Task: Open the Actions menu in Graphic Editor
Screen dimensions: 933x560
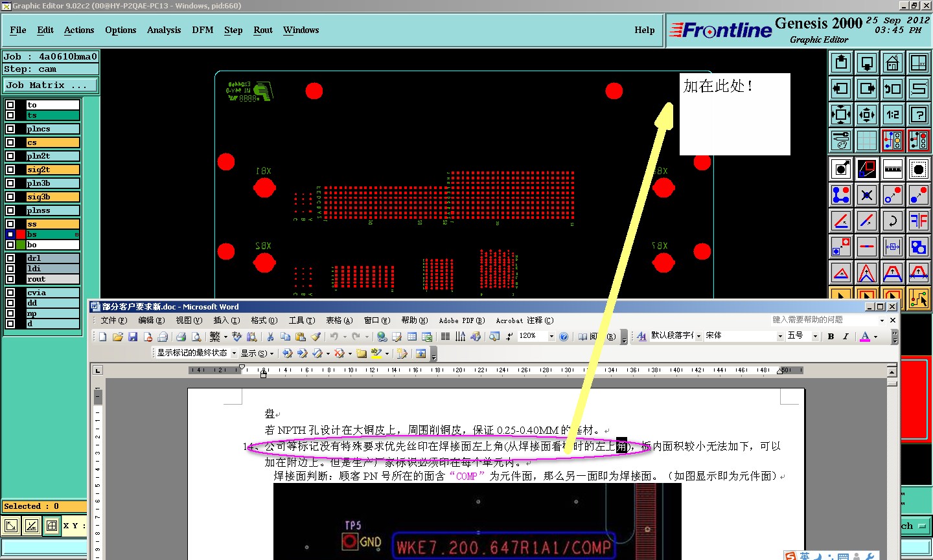Action: pos(79,30)
